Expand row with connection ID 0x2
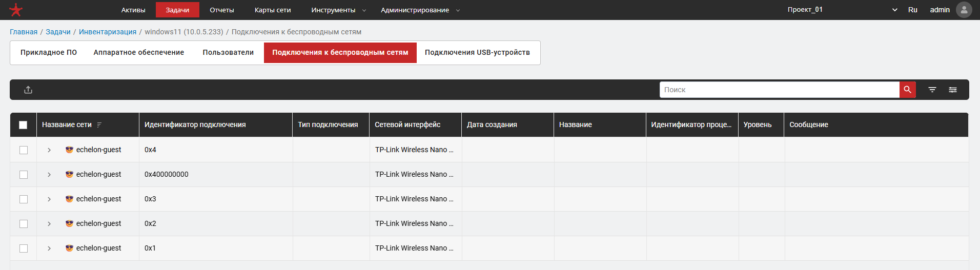Image resolution: width=980 pixels, height=270 pixels. [x=49, y=224]
